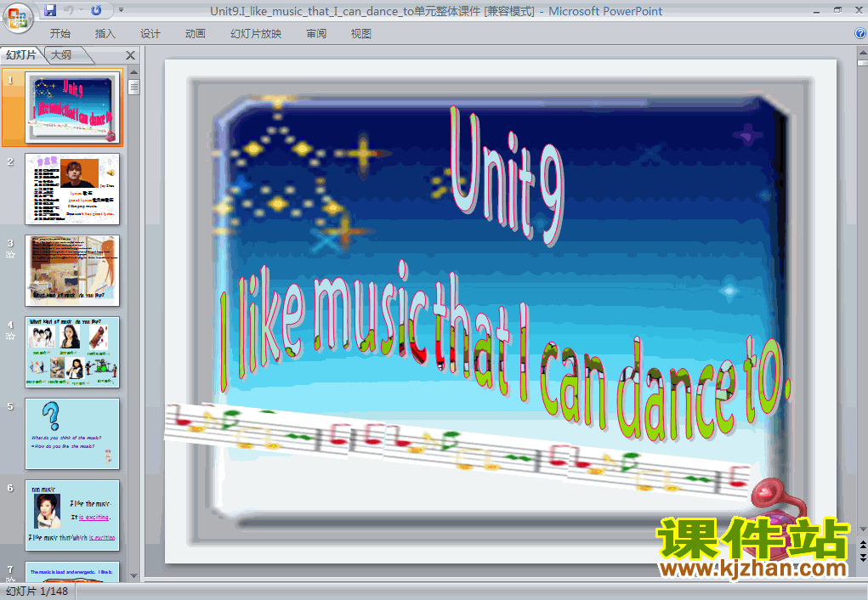Open the 幻灯片放映 ribbon tab
The height and width of the screenshot is (600, 868).
256,34
